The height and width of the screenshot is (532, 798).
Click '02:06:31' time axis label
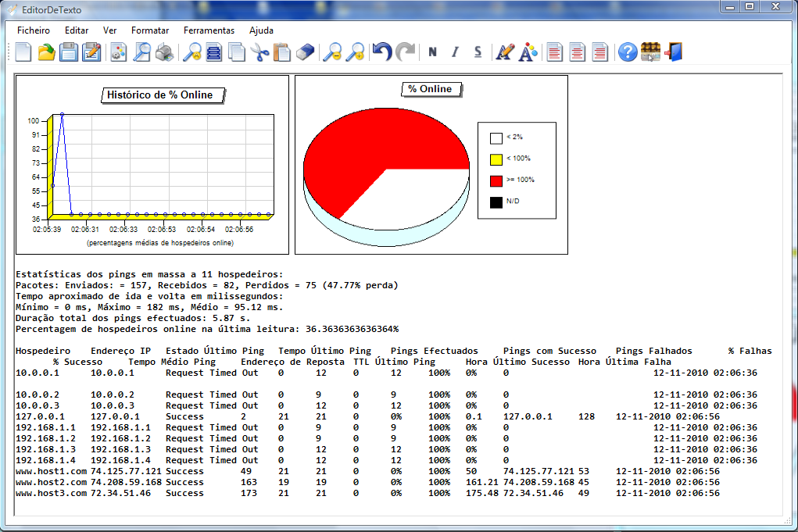click(85, 230)
